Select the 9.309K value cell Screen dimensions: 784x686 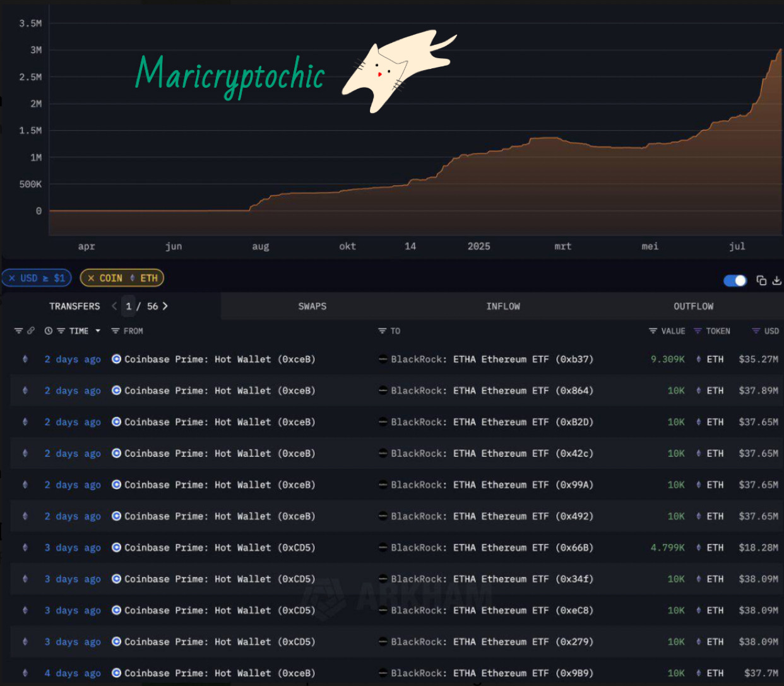pos(668,359)
